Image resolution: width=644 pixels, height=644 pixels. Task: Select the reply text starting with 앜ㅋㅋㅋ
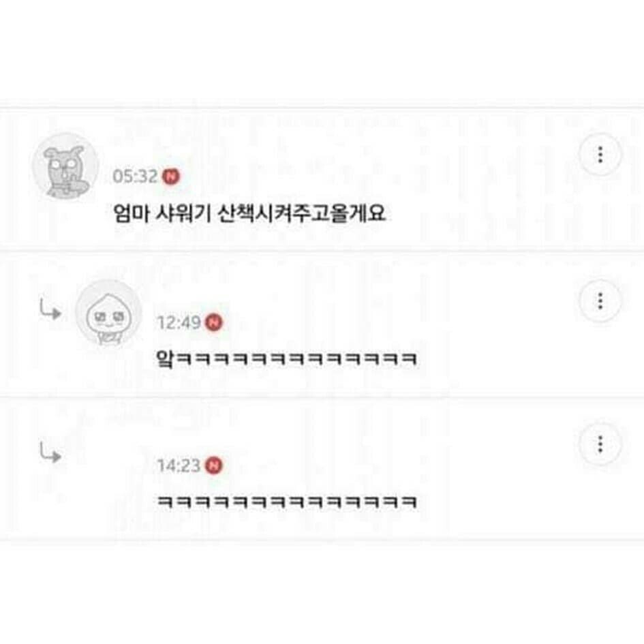click(x=287, y=358)
